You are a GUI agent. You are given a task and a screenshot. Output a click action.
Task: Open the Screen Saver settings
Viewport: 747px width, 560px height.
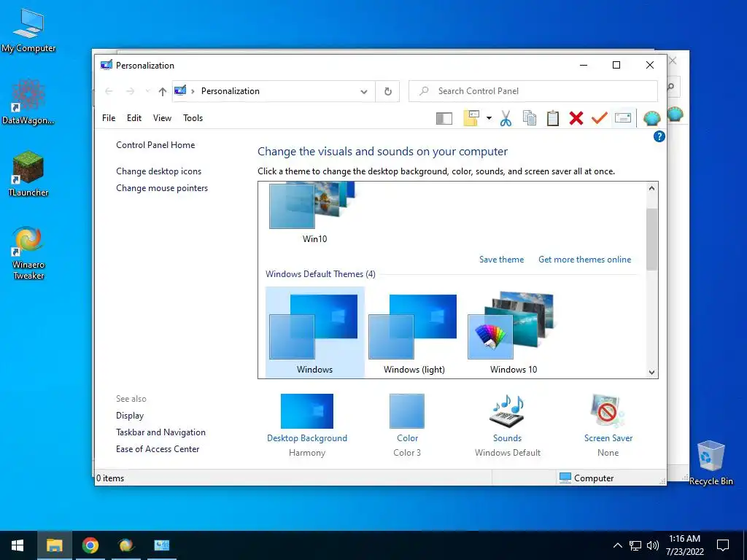click(x=608, y=425)
